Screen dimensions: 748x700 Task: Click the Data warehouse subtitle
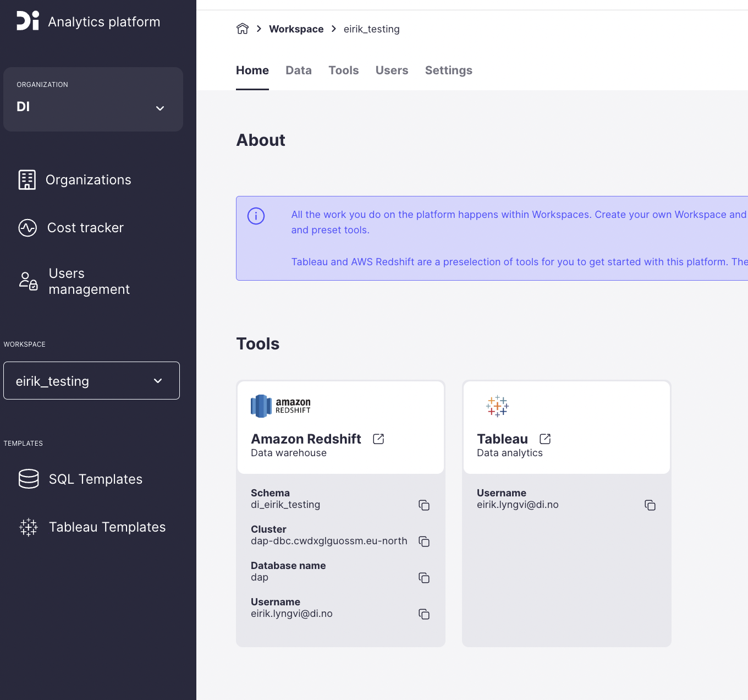(x=289, y=453)
